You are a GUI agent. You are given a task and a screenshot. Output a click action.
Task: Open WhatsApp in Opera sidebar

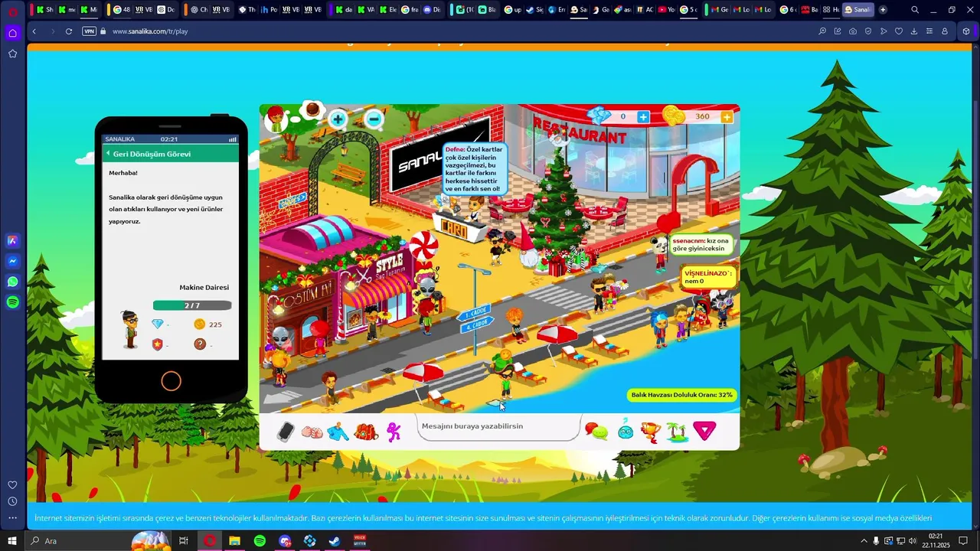(x=12, y=282)
